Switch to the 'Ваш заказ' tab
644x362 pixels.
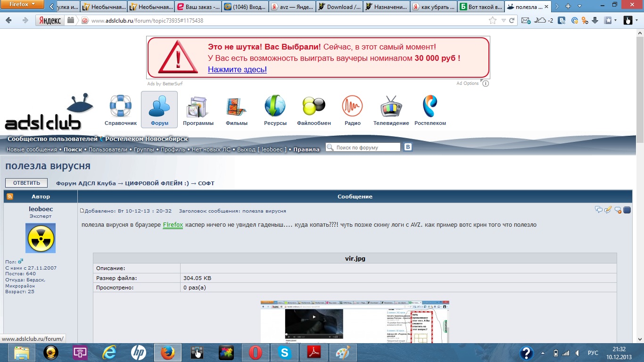click(198, 7)
